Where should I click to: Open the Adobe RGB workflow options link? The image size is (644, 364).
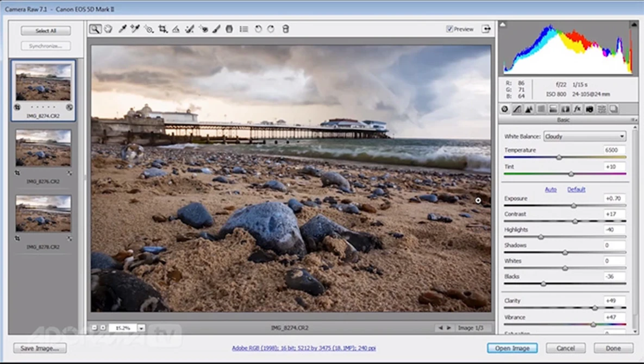303,348
